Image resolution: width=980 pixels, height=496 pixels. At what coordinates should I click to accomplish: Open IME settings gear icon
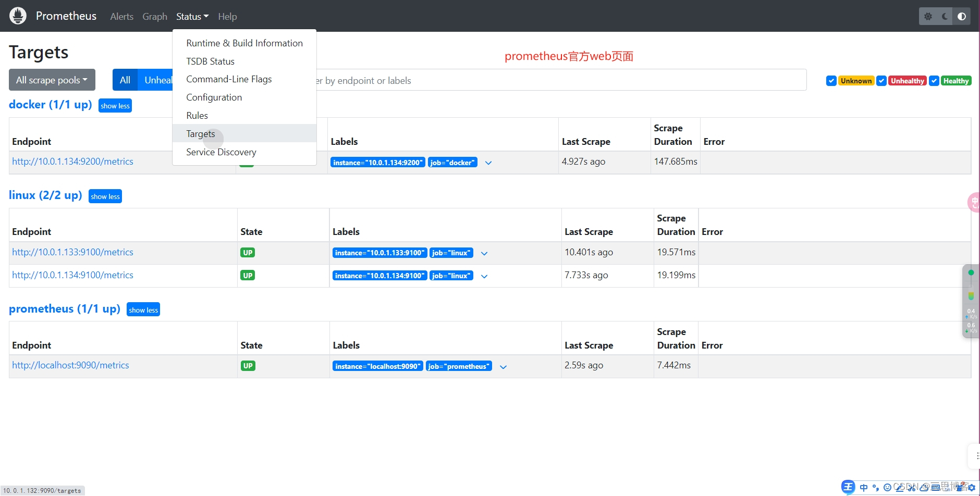click(x=972, y=488)
